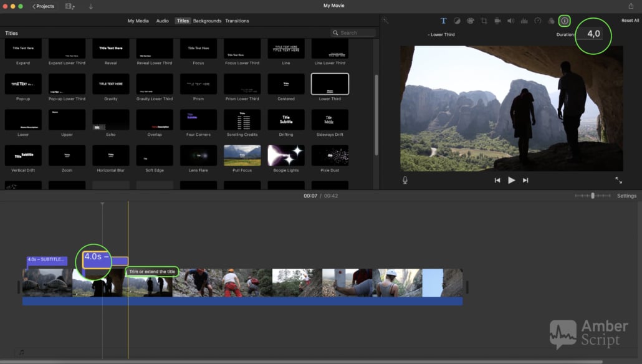Open the Volume adjustment tool

point(510,21)
